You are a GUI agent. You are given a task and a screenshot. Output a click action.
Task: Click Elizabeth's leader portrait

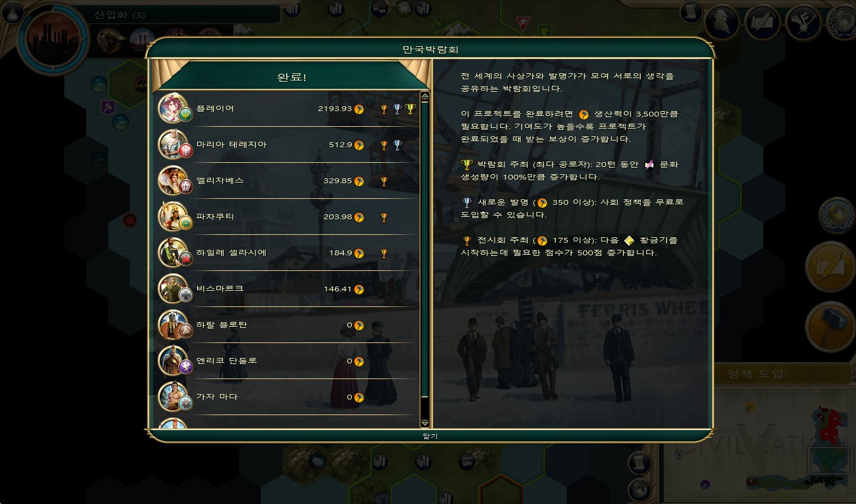pos(174,181)
